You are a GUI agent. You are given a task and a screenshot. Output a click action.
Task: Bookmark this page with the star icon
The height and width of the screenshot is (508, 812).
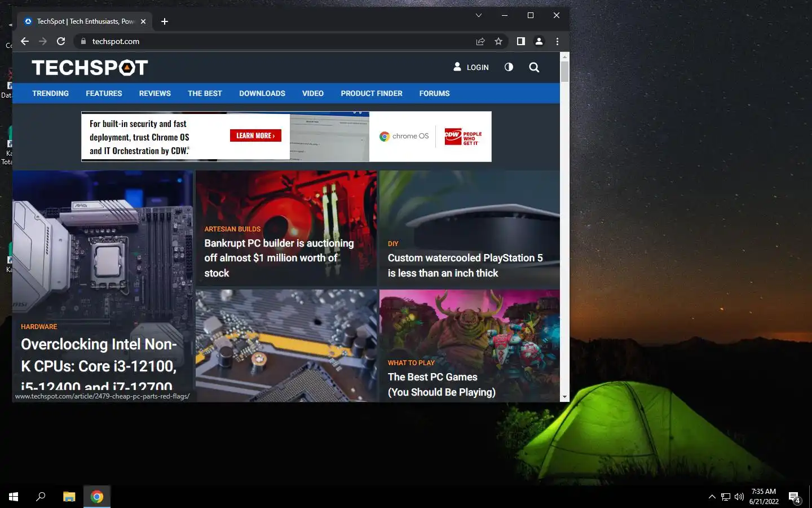click(x=498, y=41)
